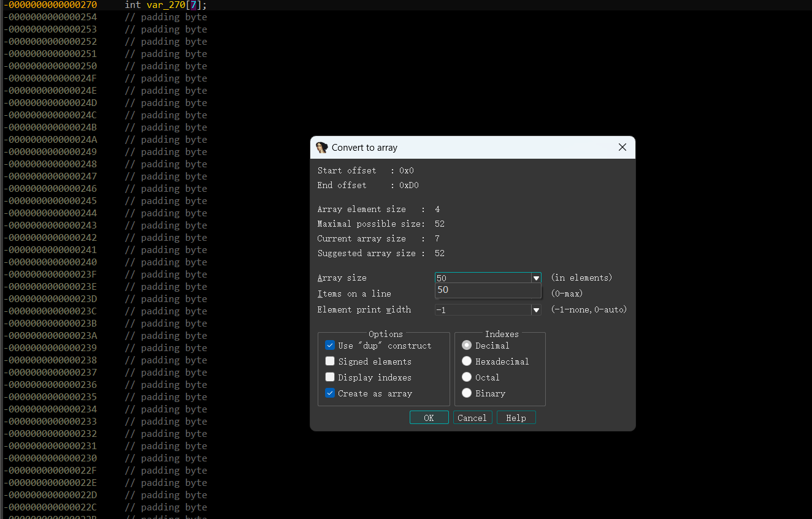The image size is (812, 519).
Task: Click the Array element size value 4
Action: click(x=437, y=210)
